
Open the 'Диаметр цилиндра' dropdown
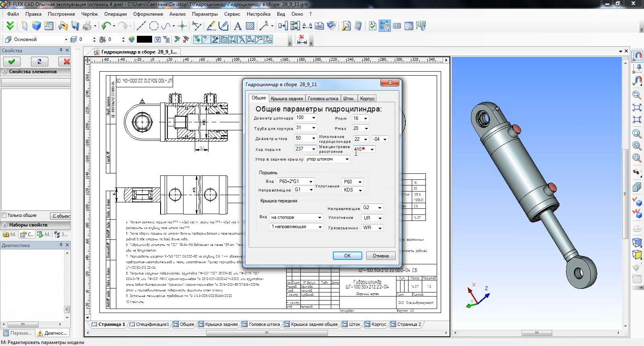(x=314, y=118)
